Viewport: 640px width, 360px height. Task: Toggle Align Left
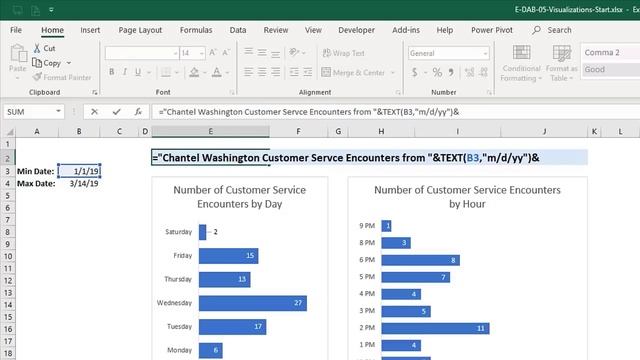pos(248,72)
